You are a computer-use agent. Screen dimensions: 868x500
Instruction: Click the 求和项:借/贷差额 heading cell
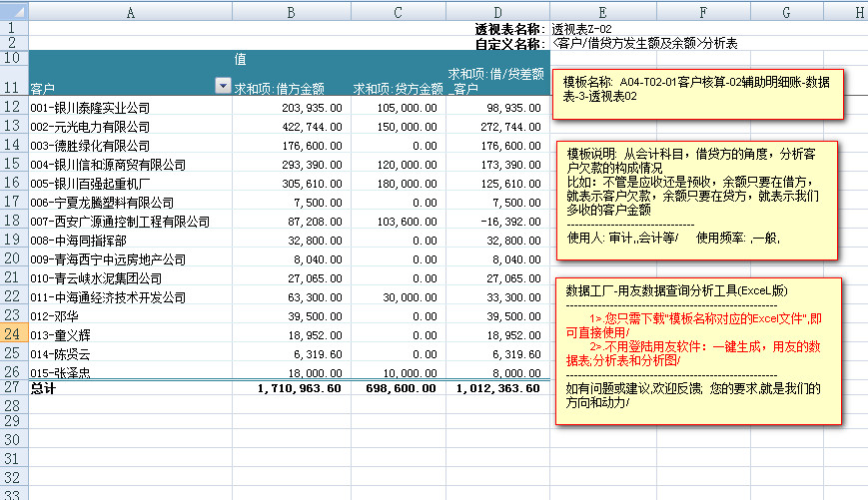tap(497, 80)
